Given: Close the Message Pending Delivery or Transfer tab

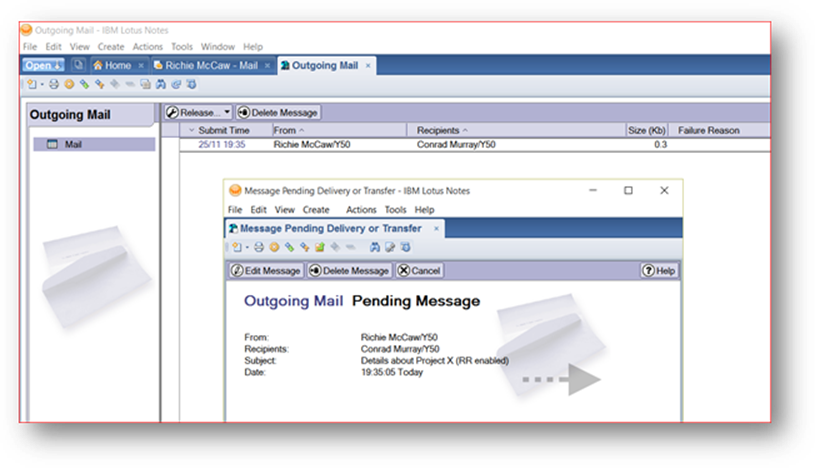Looking at the screenshot, I should (x=437, y=228).
